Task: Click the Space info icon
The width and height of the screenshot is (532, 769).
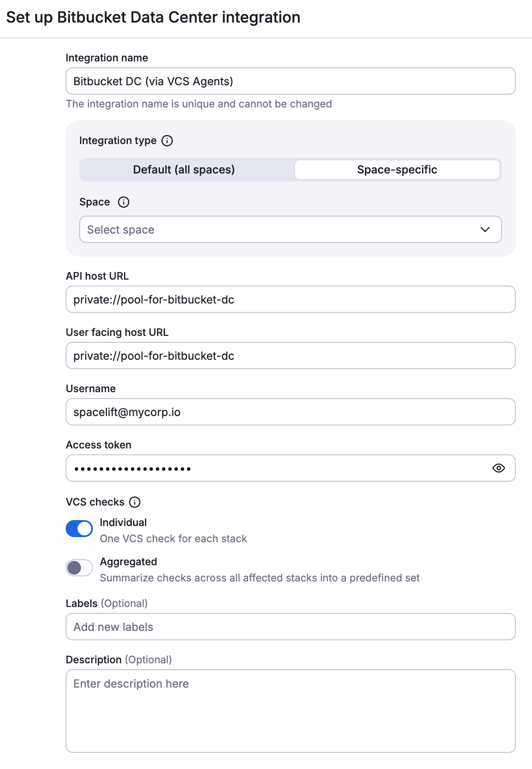Action: (x=124, y=202)
